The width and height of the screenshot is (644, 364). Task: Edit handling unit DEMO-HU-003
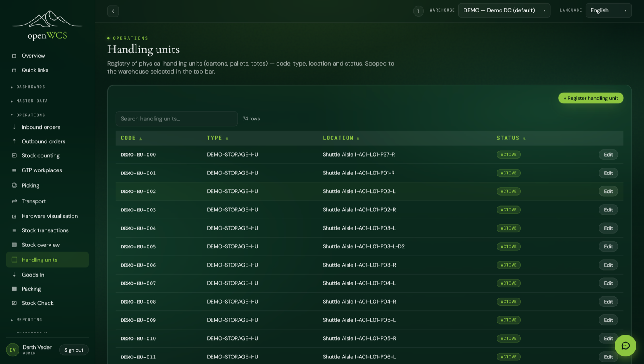tap(608, 210)
